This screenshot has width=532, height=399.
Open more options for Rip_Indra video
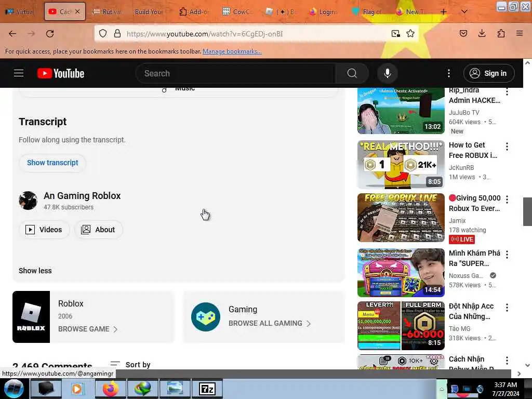tap(507, 91)
